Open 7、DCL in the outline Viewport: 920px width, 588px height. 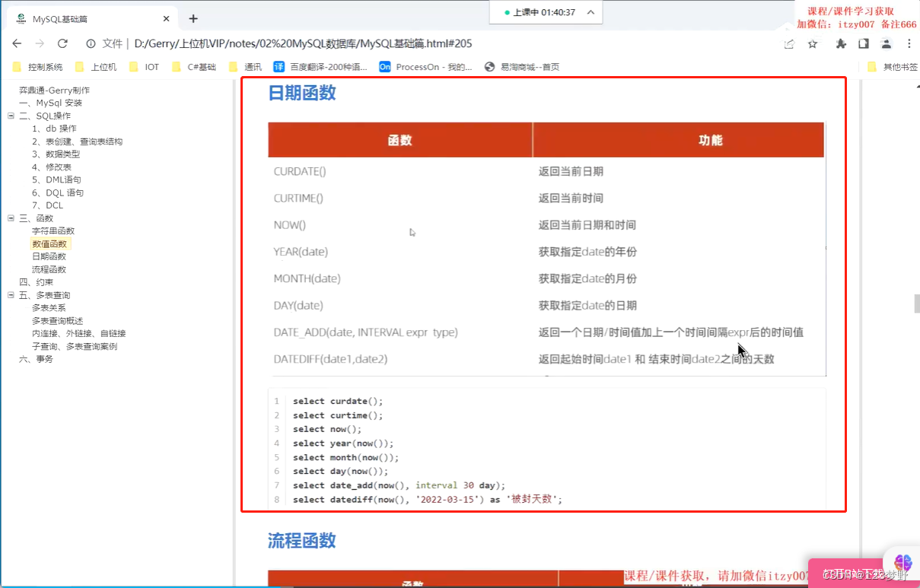point(47,205)
